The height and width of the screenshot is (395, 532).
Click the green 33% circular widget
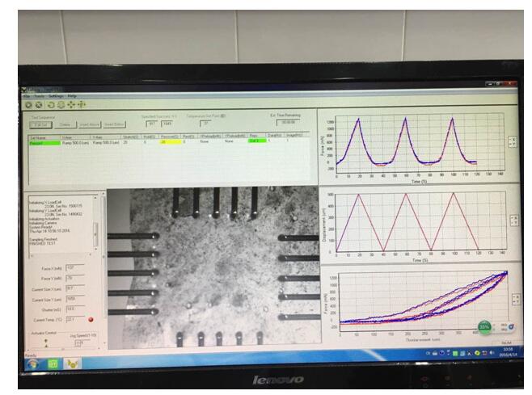pyautogui.click(x=483, y=327)
